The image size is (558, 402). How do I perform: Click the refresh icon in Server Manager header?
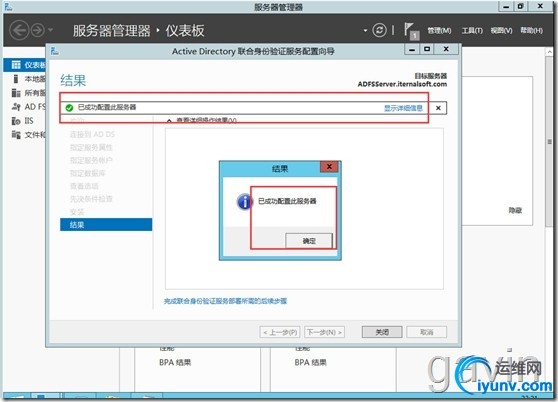(379, 30)
